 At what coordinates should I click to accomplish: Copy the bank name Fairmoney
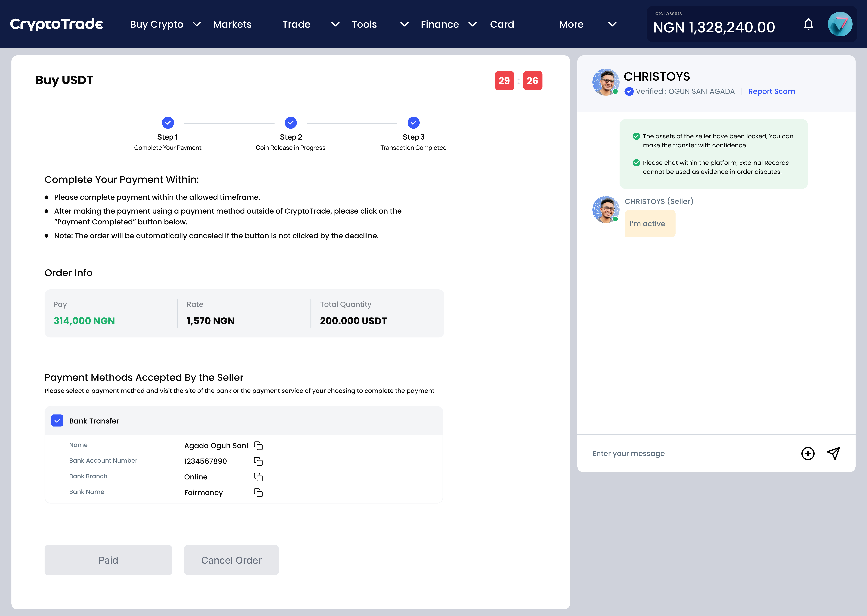point(258,493)
